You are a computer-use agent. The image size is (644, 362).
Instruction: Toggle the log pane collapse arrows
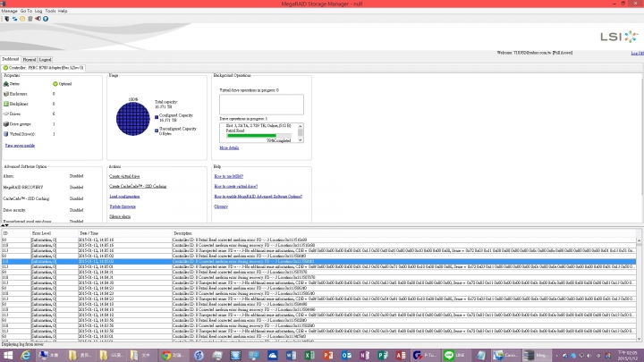[4, 225]
